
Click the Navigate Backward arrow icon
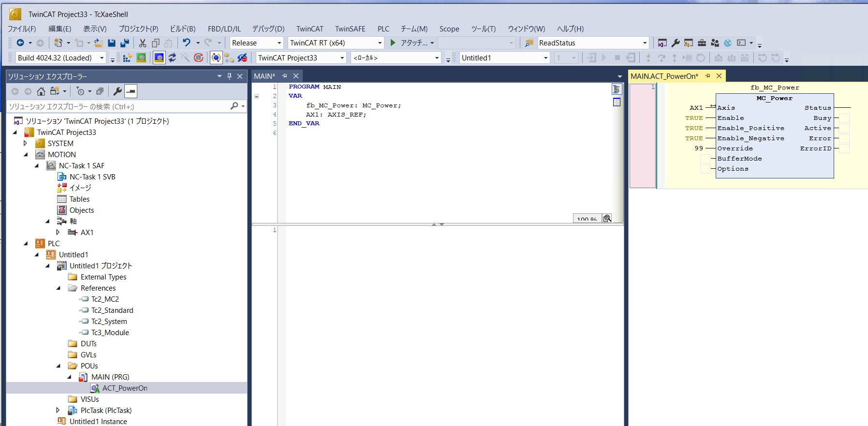click(x=20, y=43)
